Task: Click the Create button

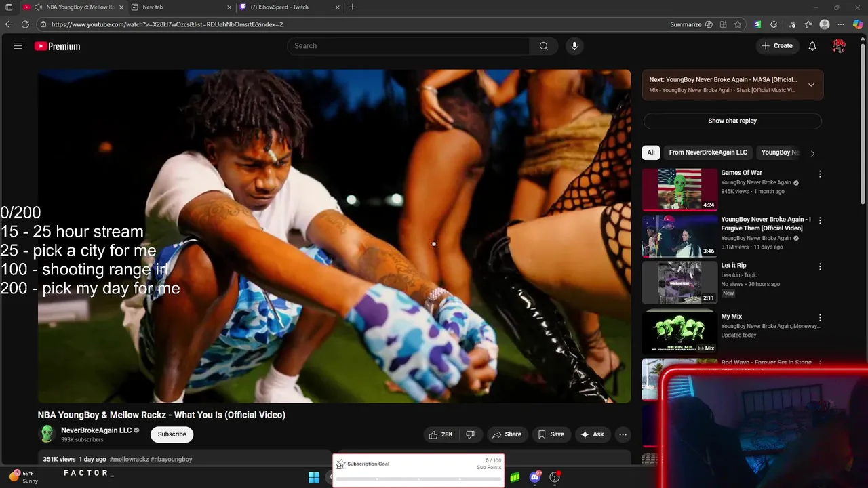Action: click(776, 46)
